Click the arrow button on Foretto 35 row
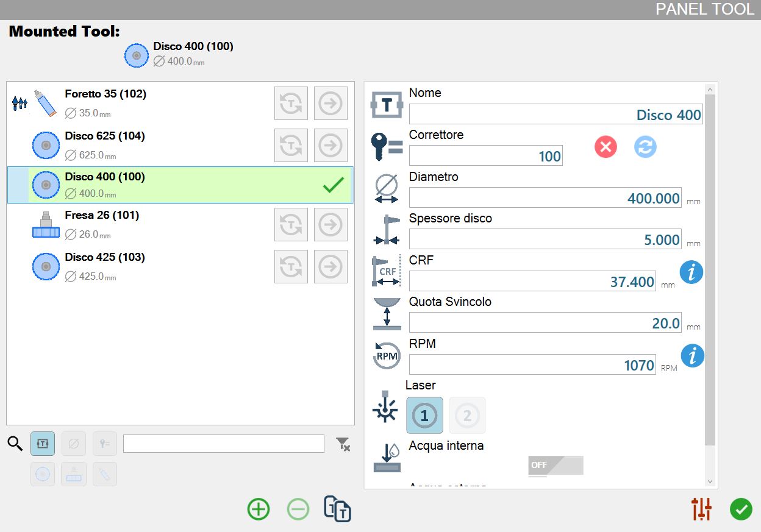Screen dimensions: 761x532 pyautogui.click(x=330, y=103)
